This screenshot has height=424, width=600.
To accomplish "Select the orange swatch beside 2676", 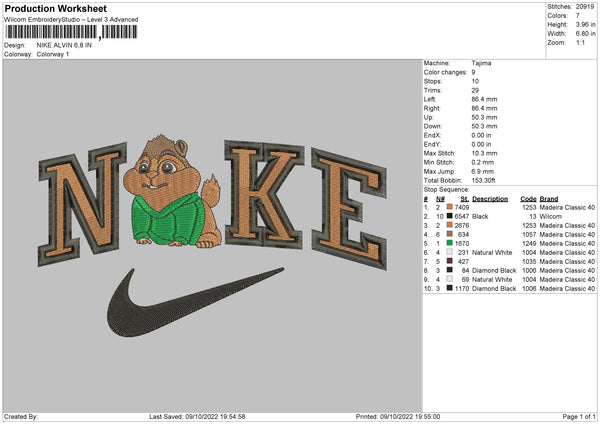I will 450,225.
